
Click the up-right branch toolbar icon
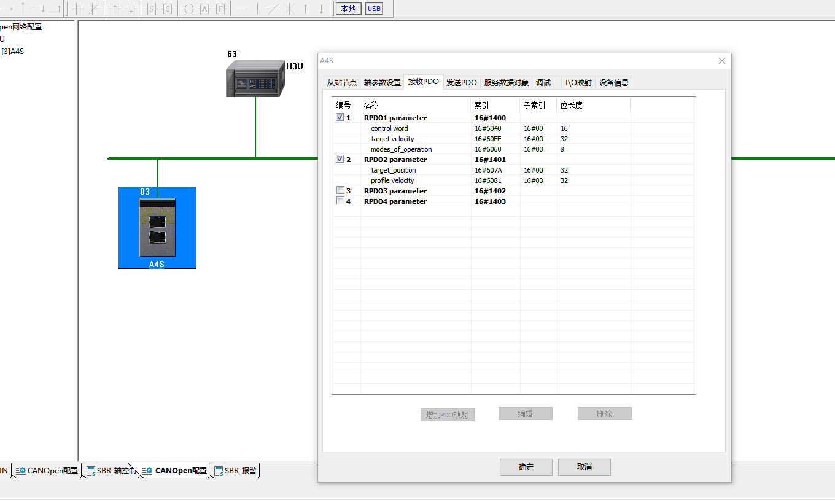55,9
